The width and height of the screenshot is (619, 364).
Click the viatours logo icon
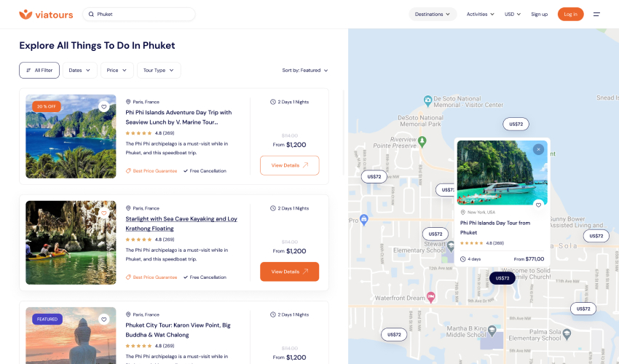(25, 14)
